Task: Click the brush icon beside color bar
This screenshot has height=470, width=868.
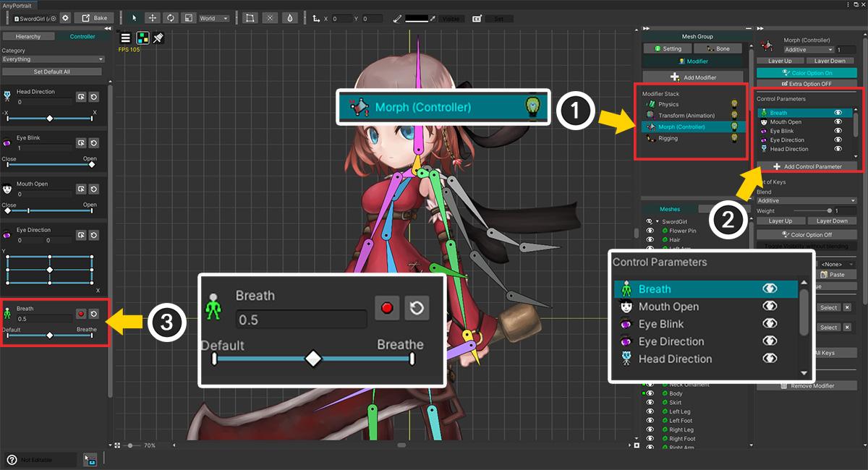Action: (x=399, y=18)
